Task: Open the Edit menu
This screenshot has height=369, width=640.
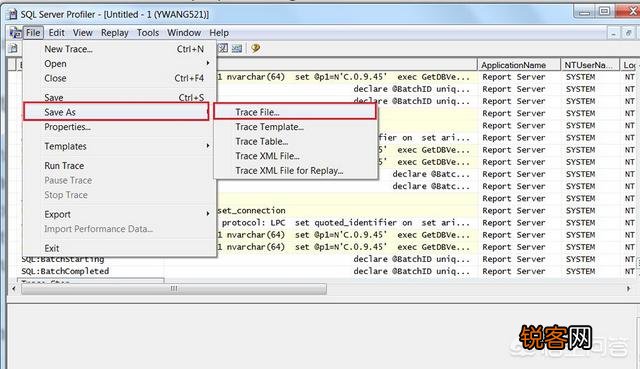Action: click(56, 33)
